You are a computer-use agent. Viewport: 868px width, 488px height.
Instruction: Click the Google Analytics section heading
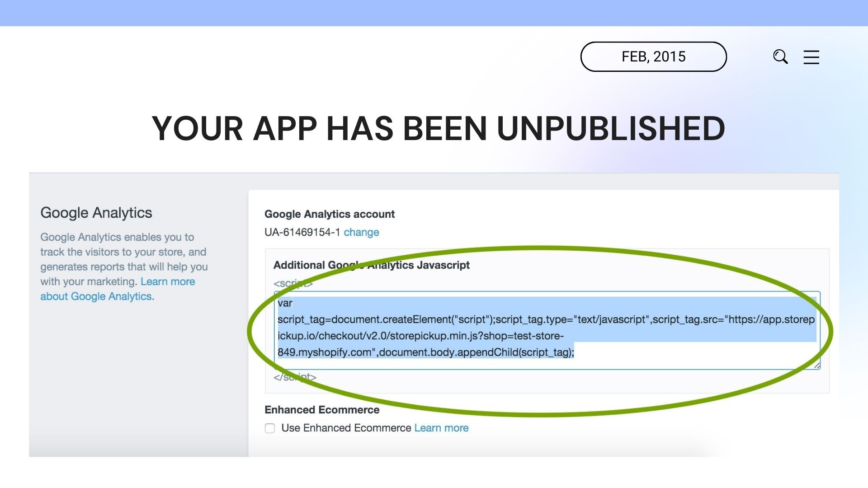(96, 213)
